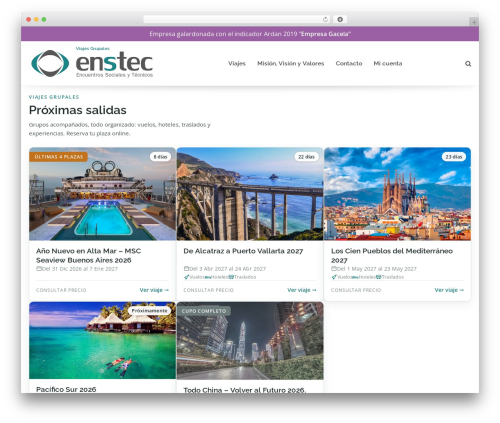Image resolution: width=500 pixels, height=423 pixels.
Task: Open De Alcatraz a Puerto Vallarta 2027 title
Action: click(243, 251)
